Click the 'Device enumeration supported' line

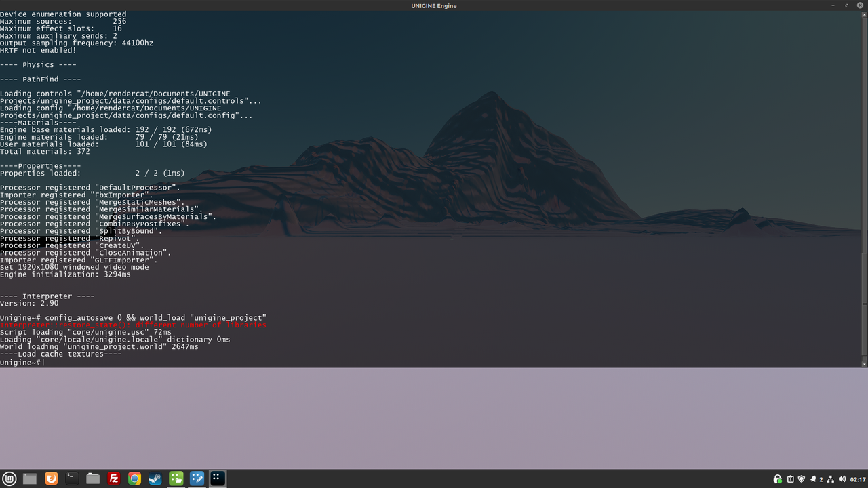click(63, 14)
